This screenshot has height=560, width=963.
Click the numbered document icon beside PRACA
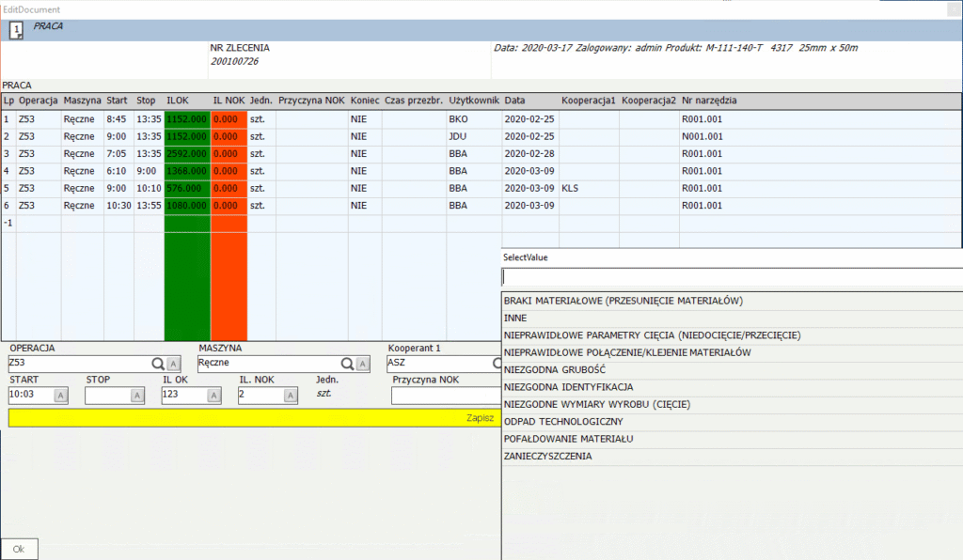tap(15, 29)
